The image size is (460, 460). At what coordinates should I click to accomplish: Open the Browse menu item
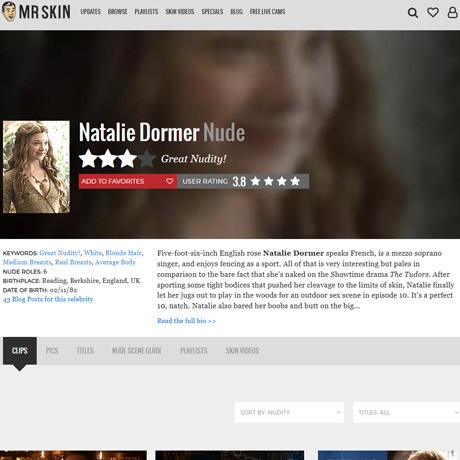click(x=117, y=12)
